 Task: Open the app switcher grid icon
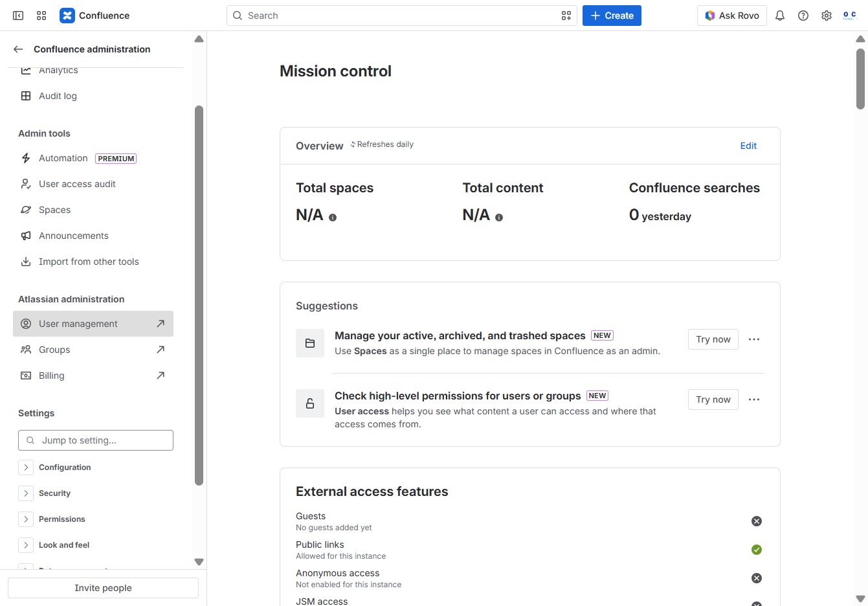[41, 16]
